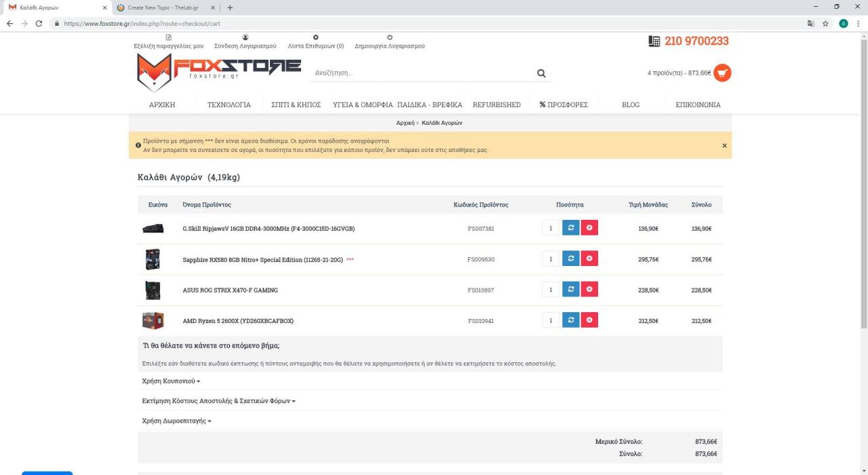Click quantity field for Sapphire RX580

pos(551,259)
